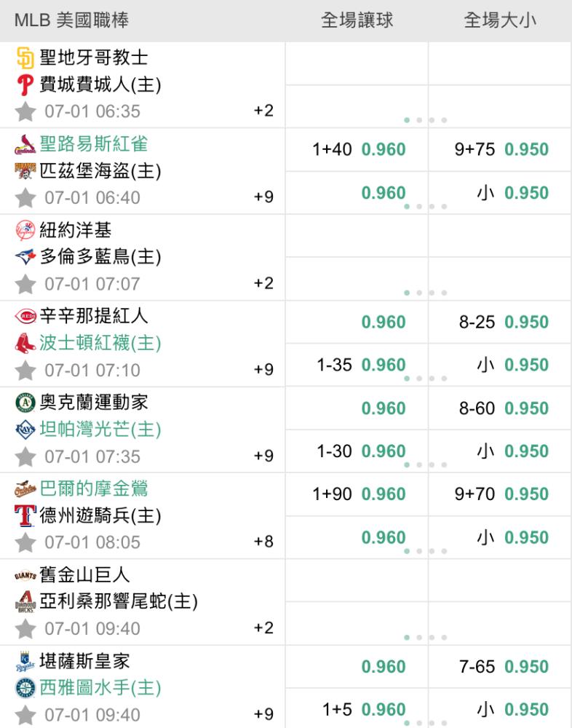This screenshot has width=572, height=728.
Task: Favorite the 07-01 06:35 Padres game star
Action: pyautogui.click(x=25, y=111)
